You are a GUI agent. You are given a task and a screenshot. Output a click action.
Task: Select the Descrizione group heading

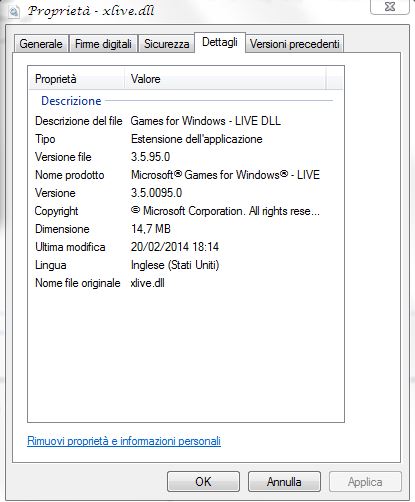click(71, 101)
